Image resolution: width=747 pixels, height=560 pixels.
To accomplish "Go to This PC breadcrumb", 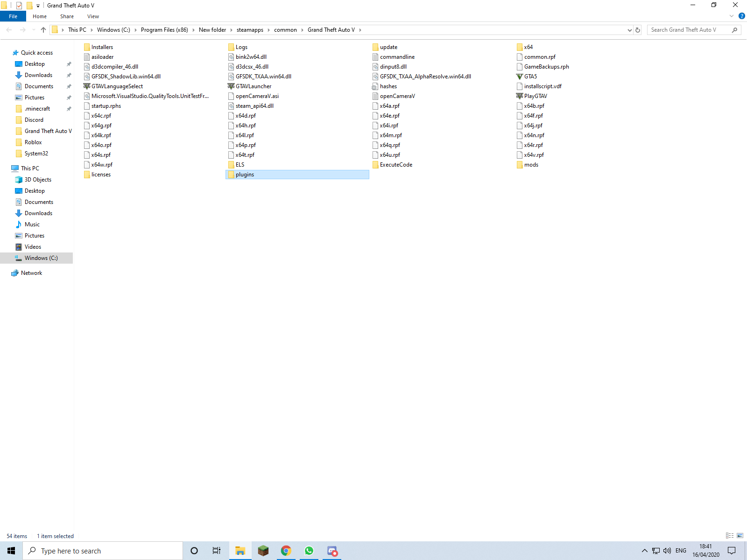I will point(77,30).
